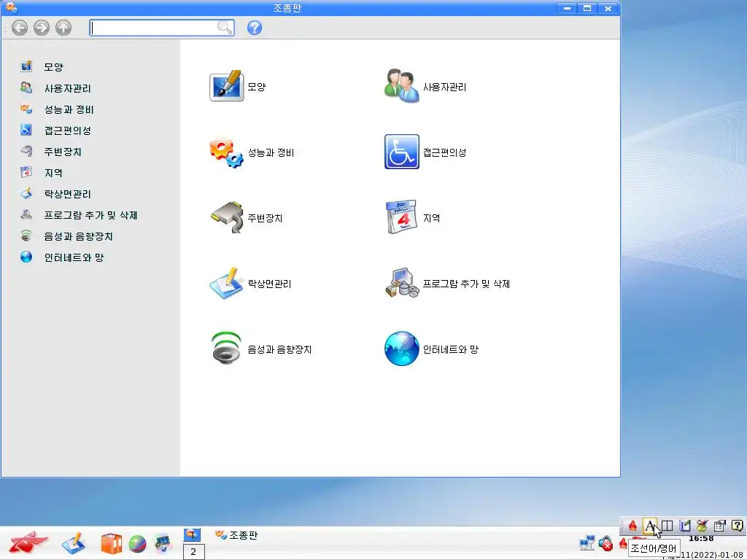The width and height of the screenshot is (747, 560).
Task: Open the 프로그람 추가 및 삭제 computer icon
Action: click(x=402, y=283)
